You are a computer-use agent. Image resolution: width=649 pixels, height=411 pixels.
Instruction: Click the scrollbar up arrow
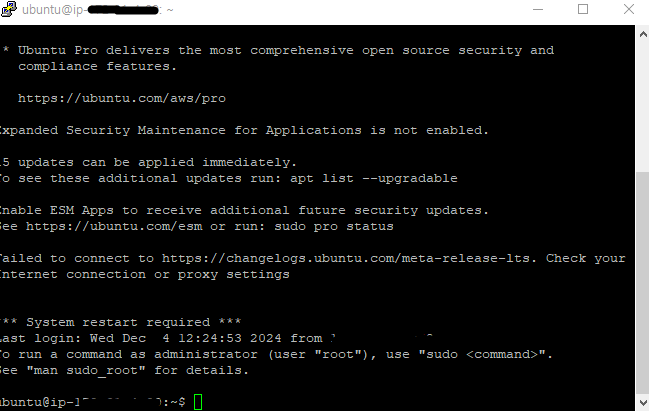(642, 35)
